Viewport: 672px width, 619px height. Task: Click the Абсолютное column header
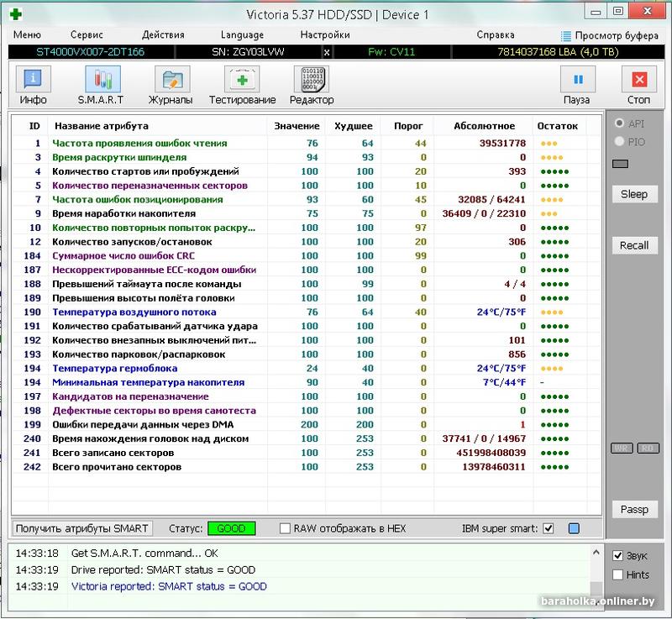[485, 126]
